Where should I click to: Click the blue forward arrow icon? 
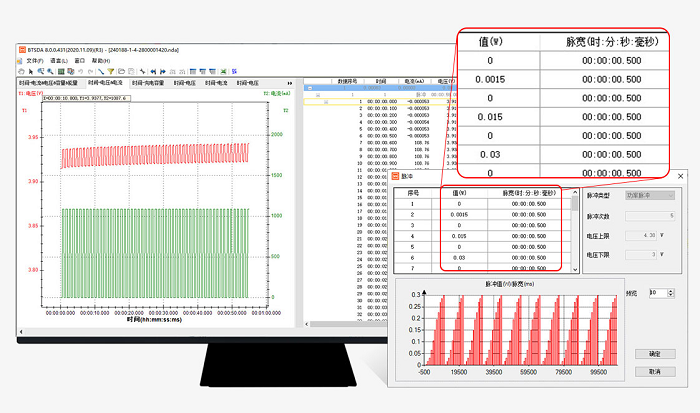point(163,71)
